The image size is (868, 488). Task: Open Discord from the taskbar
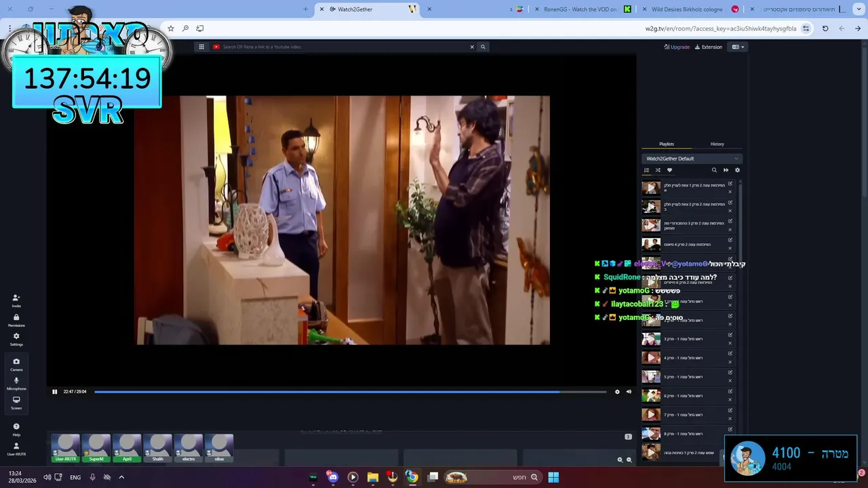(332, 477)
